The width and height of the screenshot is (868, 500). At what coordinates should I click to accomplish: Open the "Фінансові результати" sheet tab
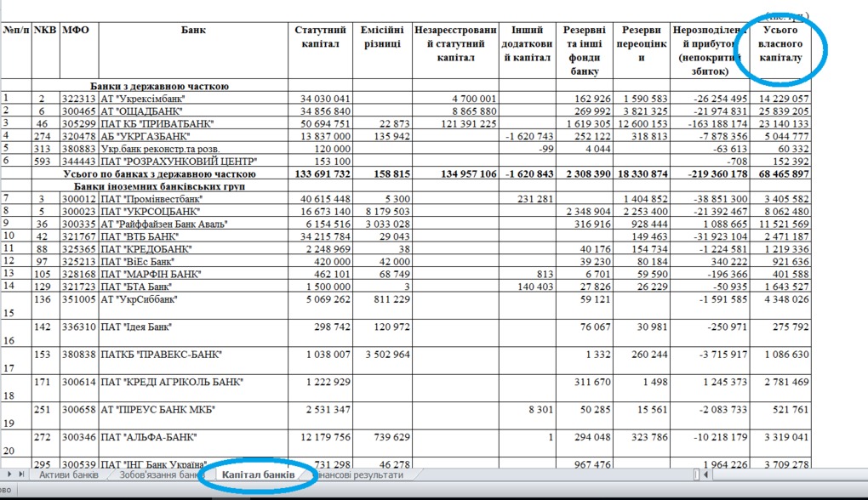[x=356, y=474]
